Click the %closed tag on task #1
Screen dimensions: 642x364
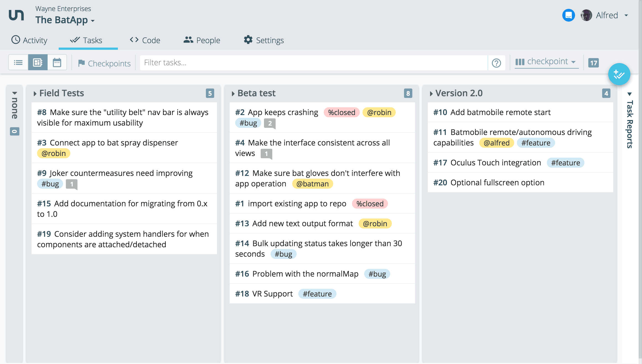pos(370,204)
